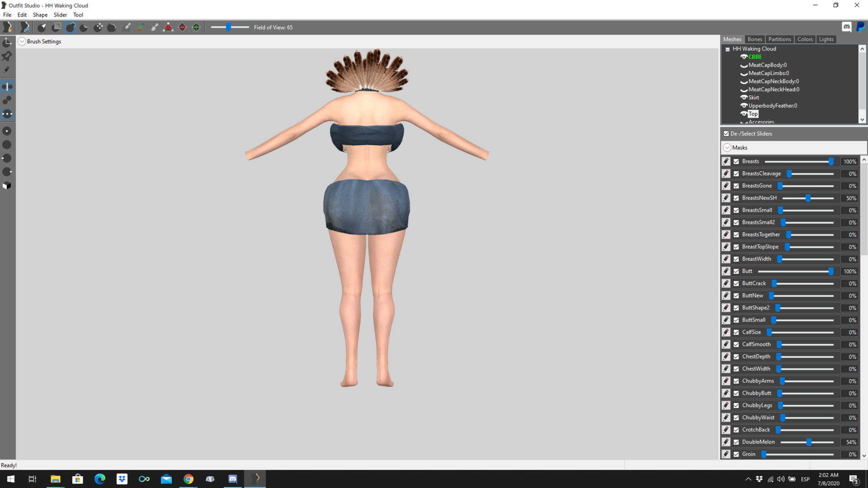Toggle X-Mirror brush option
Screen dimensions: 868x488
pos(7,86)
